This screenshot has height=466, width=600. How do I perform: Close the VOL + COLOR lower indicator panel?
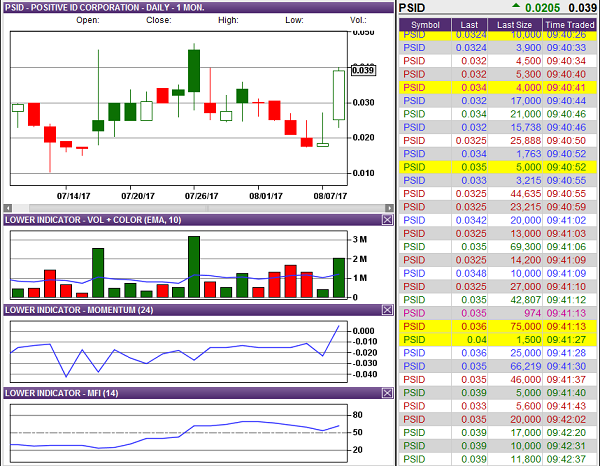(x=387, y=220)
